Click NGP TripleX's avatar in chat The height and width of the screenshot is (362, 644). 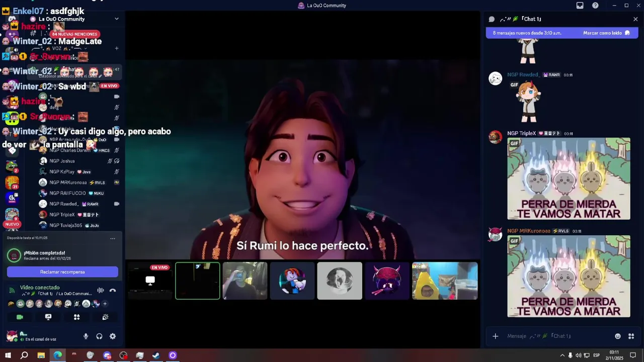(x=496, y=137)
